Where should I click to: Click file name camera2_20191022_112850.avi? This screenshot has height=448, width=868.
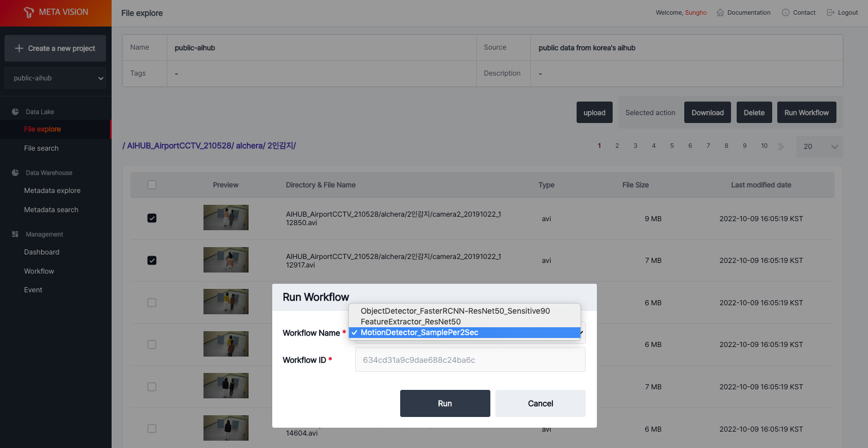[x=393, y=218]
